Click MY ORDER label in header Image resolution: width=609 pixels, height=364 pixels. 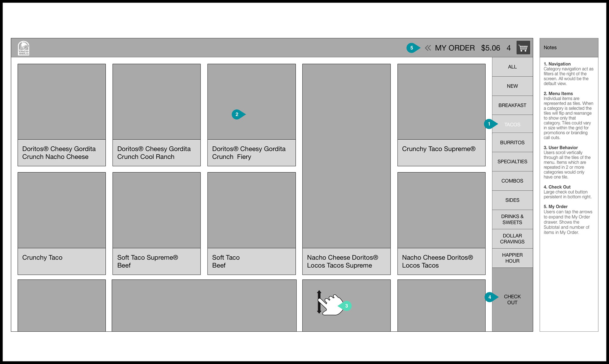point(455,48)
